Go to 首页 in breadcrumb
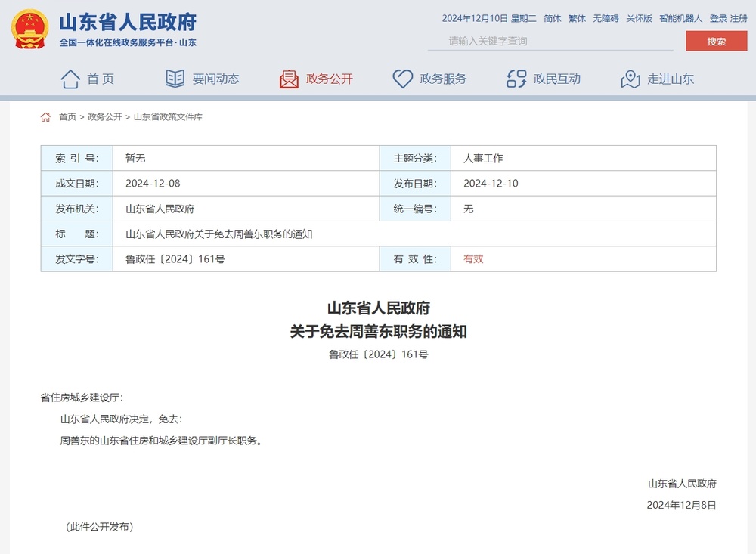Screen dimensions: 756x554 [x=67, y=117]
